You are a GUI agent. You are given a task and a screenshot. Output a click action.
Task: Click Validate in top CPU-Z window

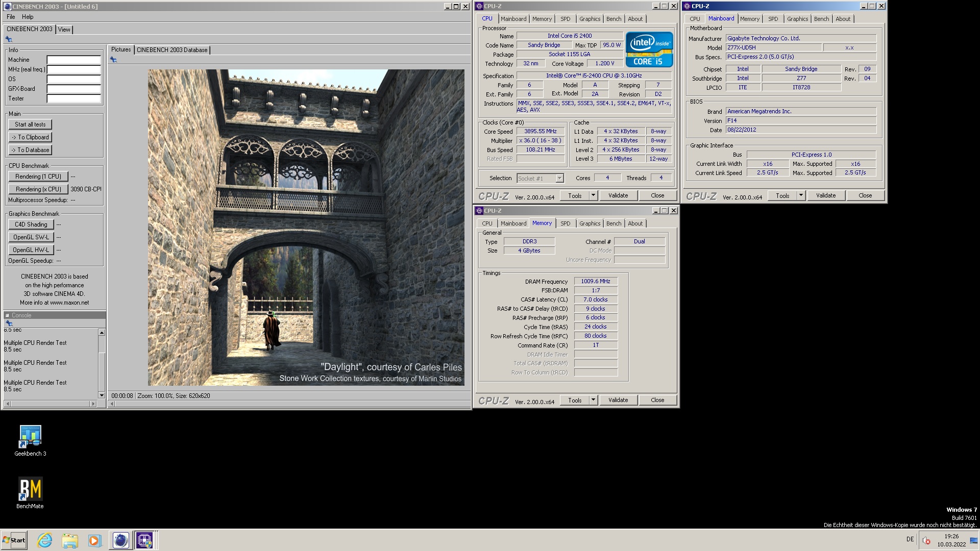tap(618, 195)
